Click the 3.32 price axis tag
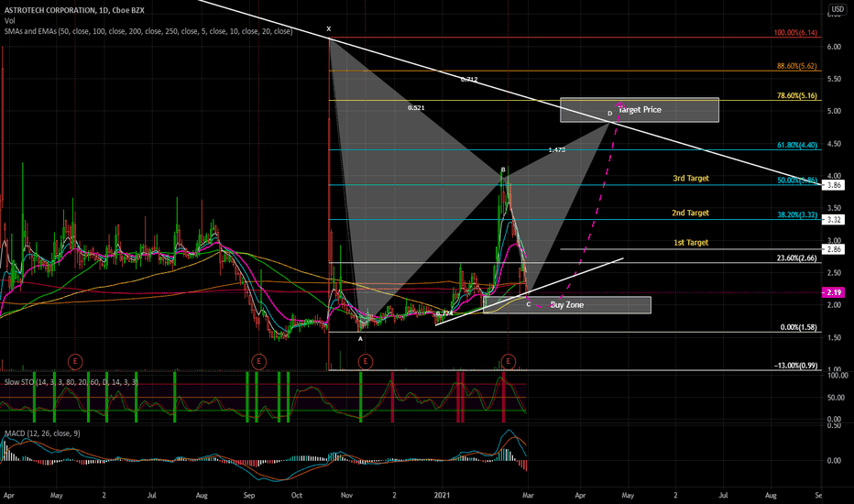The image size is (854, 504). (x=833, y=220)
